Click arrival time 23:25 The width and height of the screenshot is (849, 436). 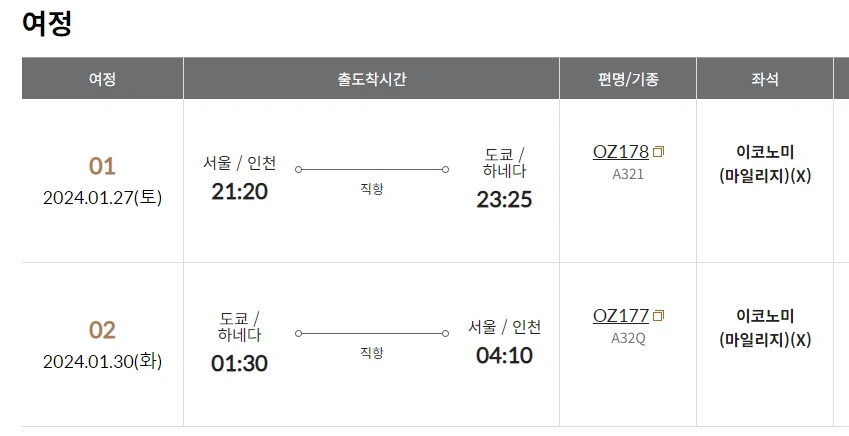tap(504, 200)
